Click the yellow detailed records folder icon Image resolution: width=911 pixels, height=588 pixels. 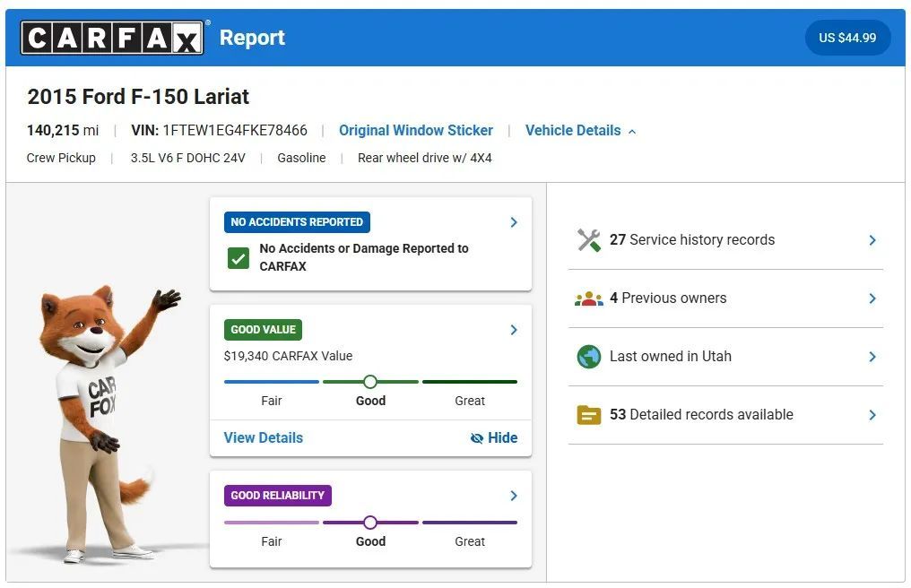point(589,415)
